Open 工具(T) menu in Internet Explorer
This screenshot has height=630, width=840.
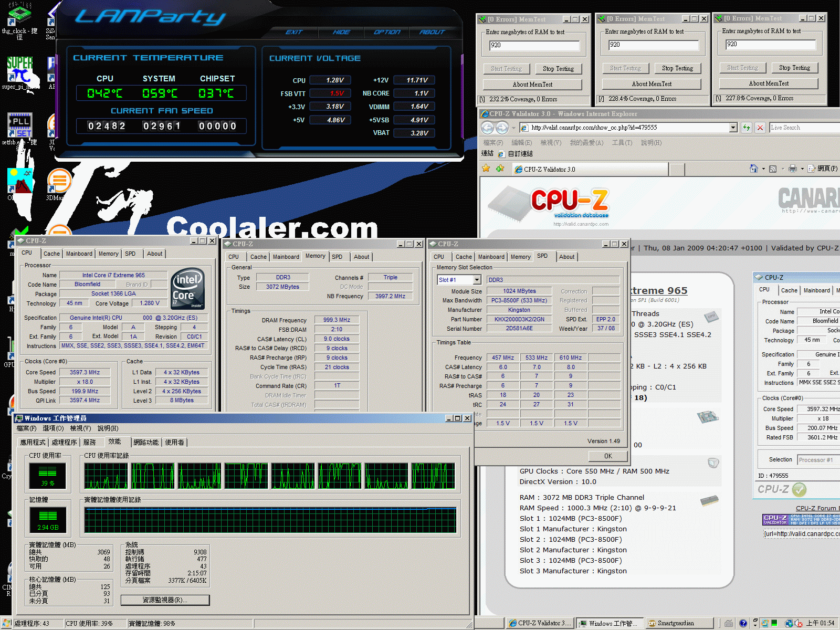pos(622,142)
